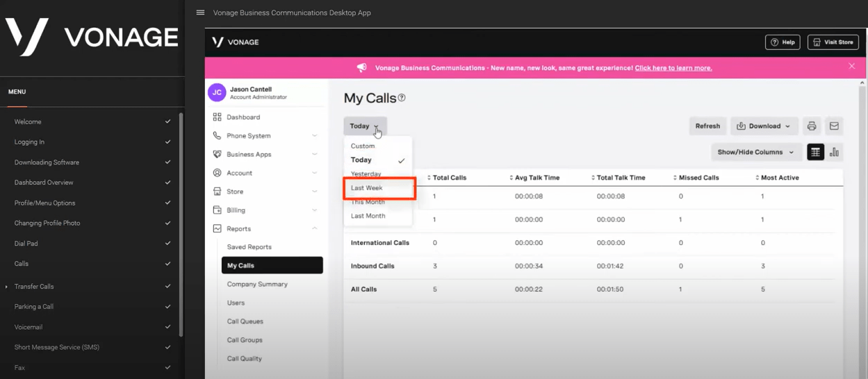
Task: Click the Dashboard grid icon
Action: (217, 117)
